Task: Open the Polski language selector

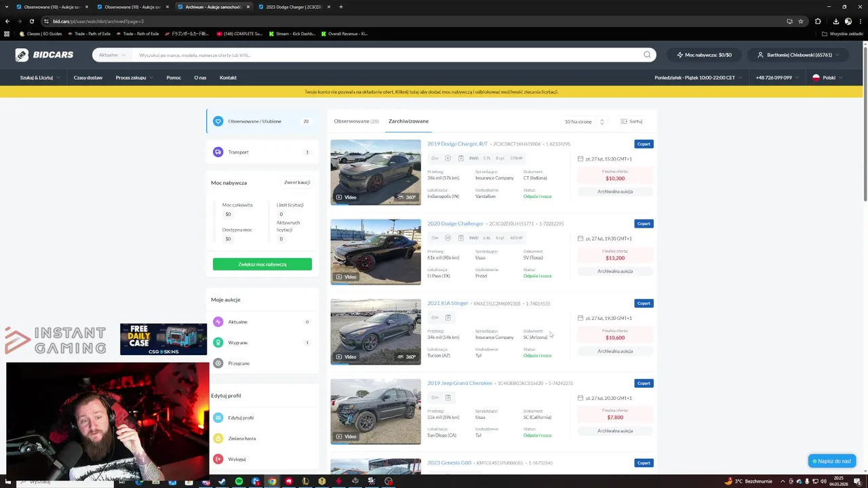Action: [827, 78]
